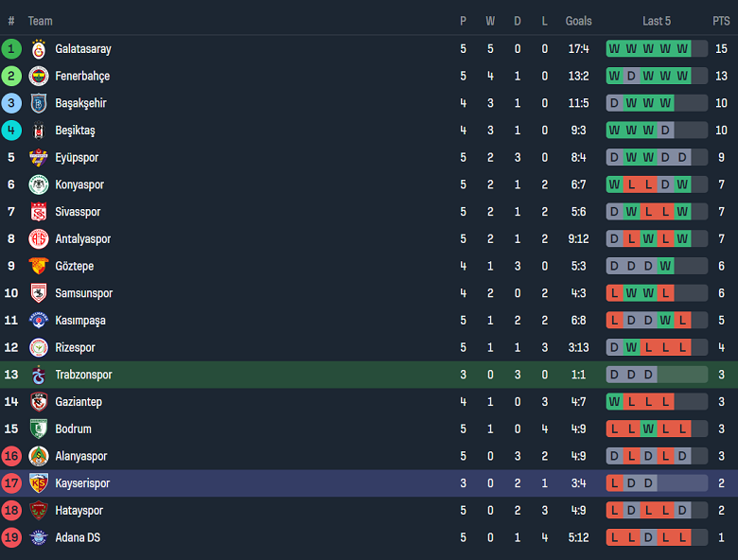Click the Başakşehir club logo
Viewport: 738px width, 560px height.
(x=39, y=103)
